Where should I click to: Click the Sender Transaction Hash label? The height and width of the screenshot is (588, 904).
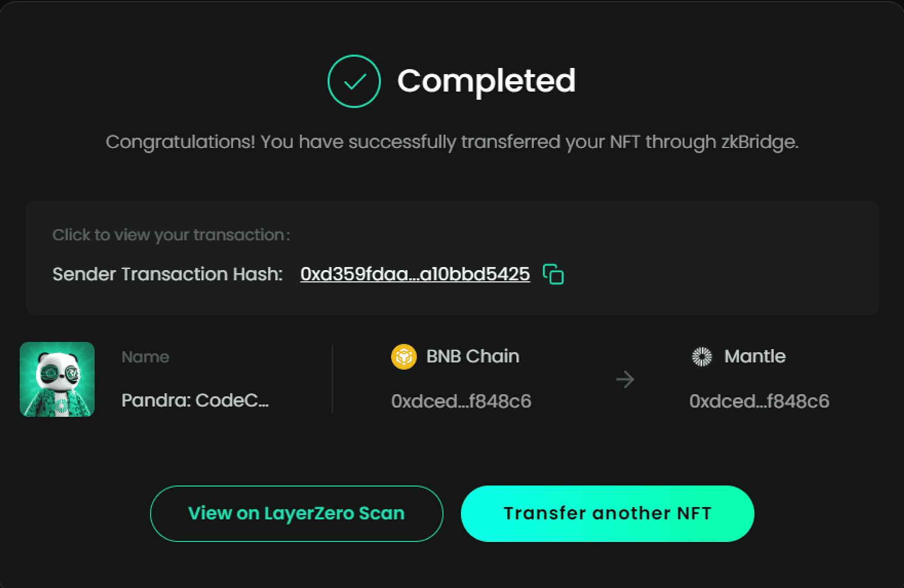(168, 274)
